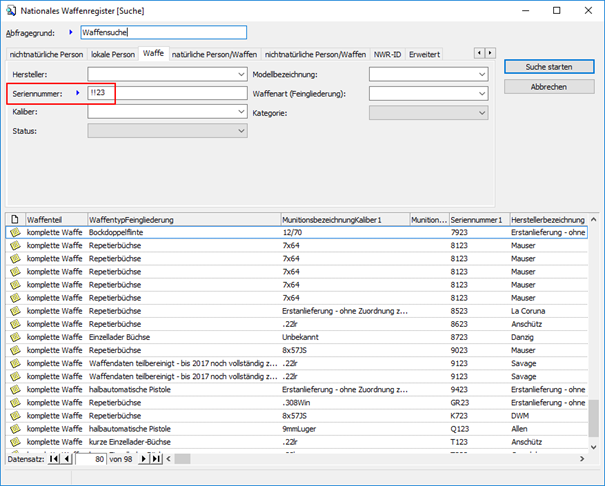Open the Hersteller dropdown

pos(240,74)
